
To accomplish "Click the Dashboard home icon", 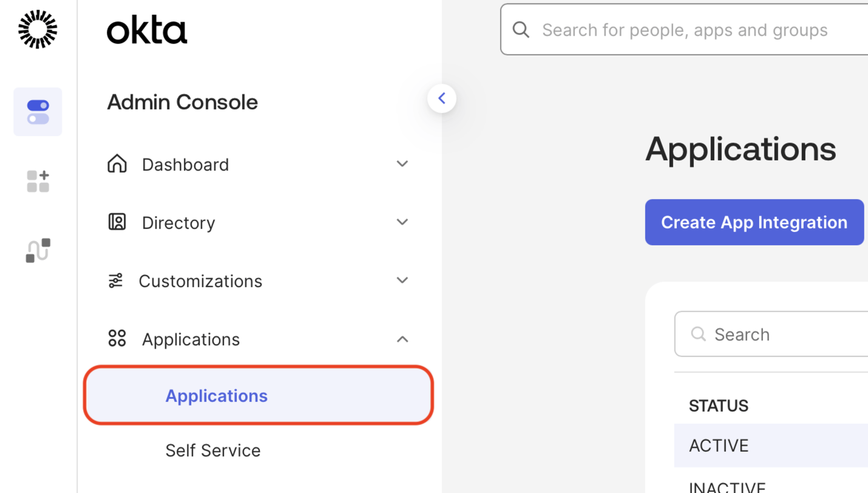I will point(117,164).
